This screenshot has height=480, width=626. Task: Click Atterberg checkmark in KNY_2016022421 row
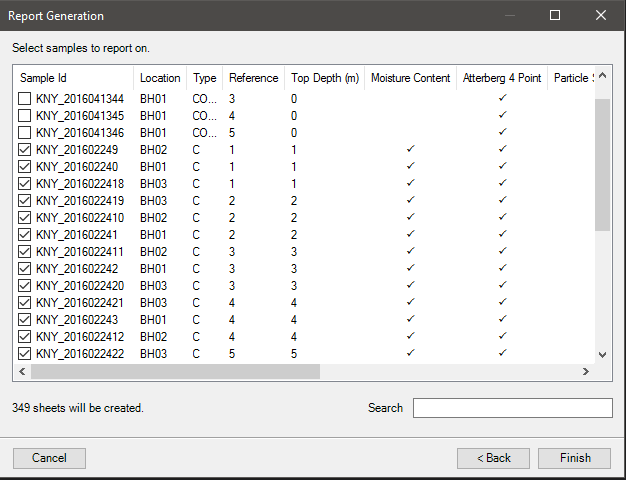[503, 301]
